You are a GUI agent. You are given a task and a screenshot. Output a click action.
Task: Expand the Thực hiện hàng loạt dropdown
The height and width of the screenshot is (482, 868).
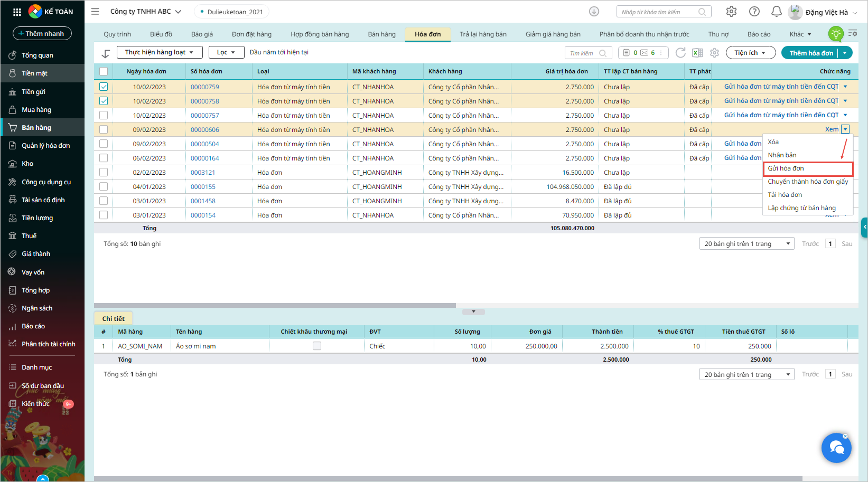(x=160, y=52)
